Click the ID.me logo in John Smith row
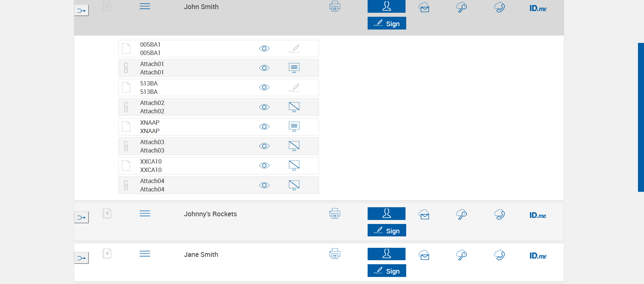Viewport: 644px width, 284px height. pos(538,8)
